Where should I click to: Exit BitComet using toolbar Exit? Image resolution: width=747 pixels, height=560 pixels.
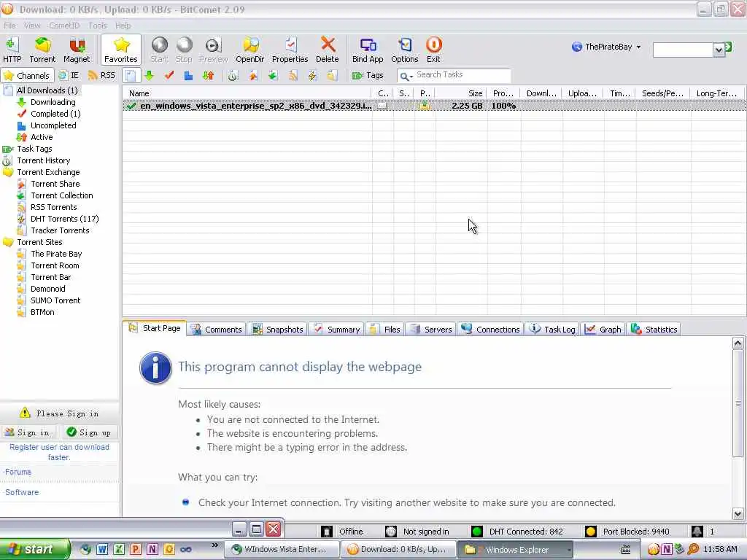[433, 50]
